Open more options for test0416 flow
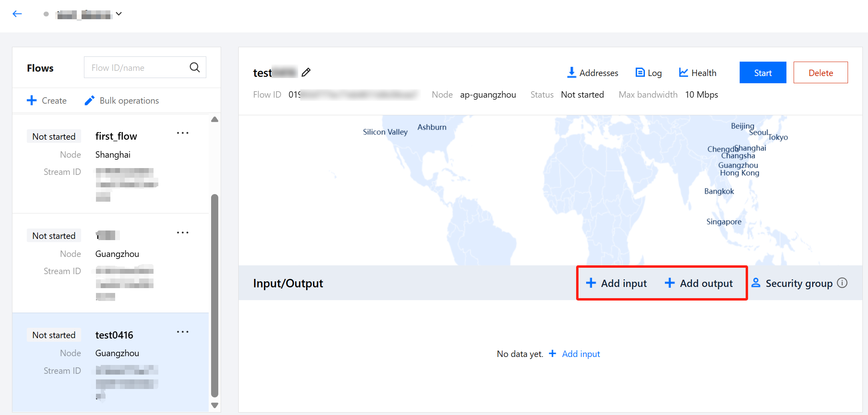Viewport: 868px width, 415px height. tap(183, 332)
